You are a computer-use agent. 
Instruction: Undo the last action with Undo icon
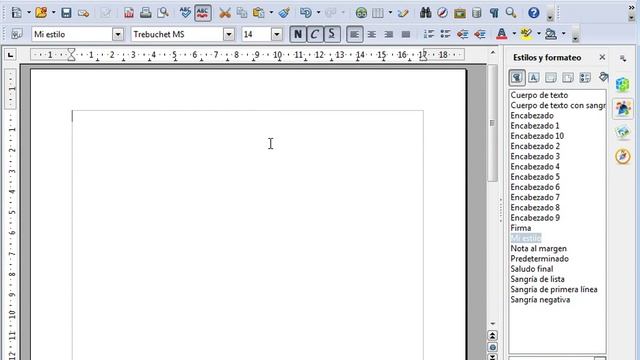point(306,13)
